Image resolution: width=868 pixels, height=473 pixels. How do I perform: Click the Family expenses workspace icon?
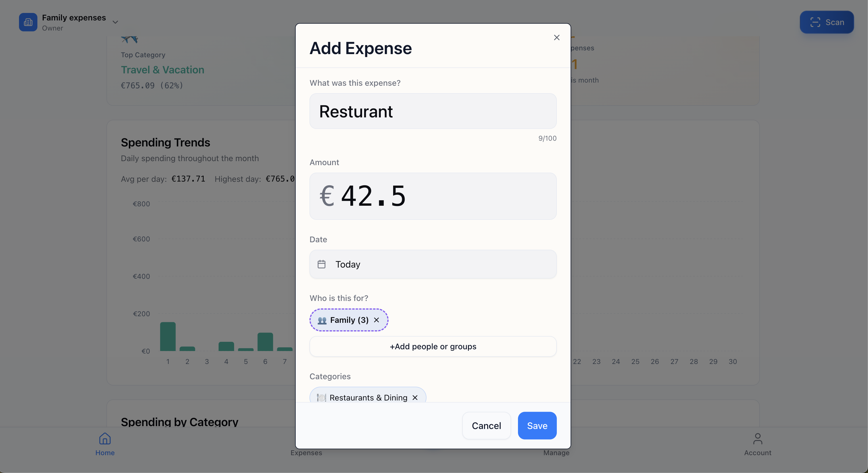coord(28,22)
